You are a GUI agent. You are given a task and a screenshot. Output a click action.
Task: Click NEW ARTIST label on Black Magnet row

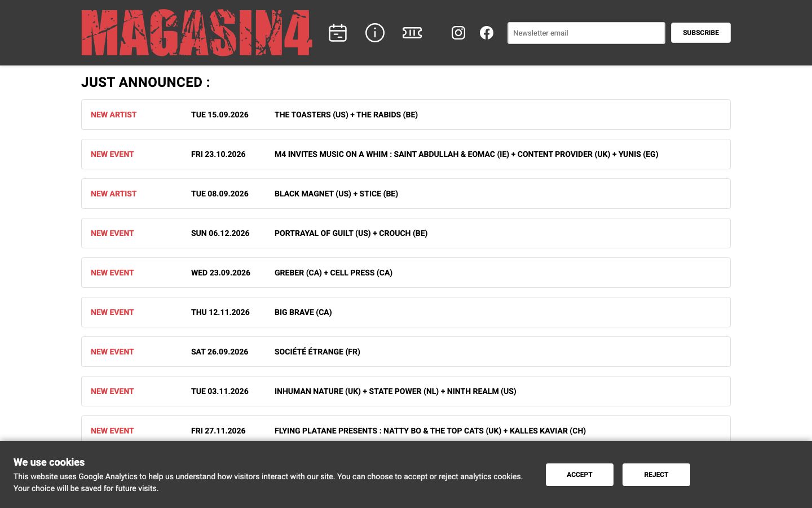(x=113, y=194)
